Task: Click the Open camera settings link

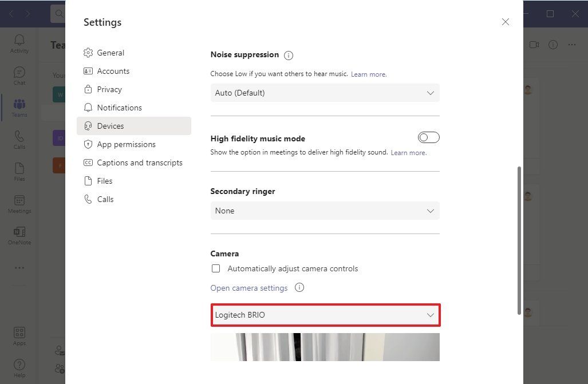Action: (x=249, y=288)
